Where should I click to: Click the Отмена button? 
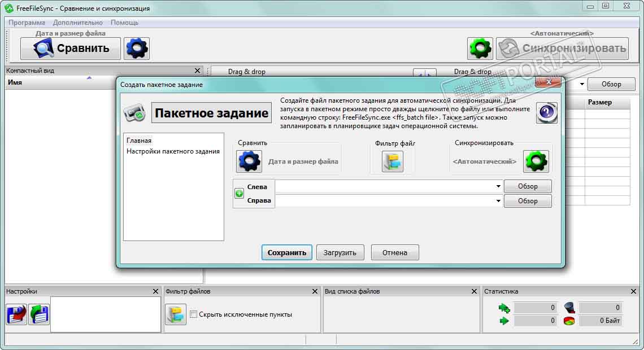point(395,252)
